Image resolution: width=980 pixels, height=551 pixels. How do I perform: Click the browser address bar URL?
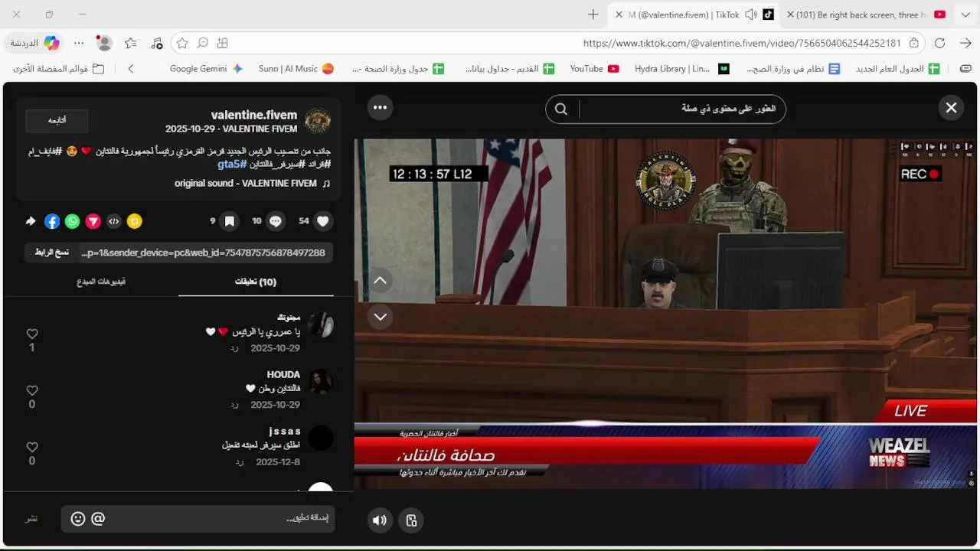[742, 44]
